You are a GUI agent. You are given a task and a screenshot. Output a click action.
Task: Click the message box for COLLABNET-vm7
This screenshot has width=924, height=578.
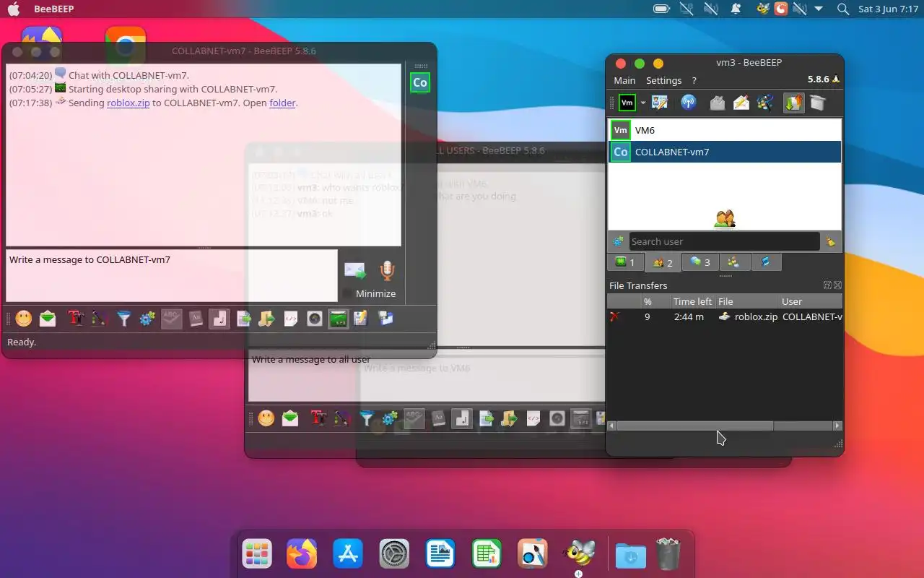point(172,275)
